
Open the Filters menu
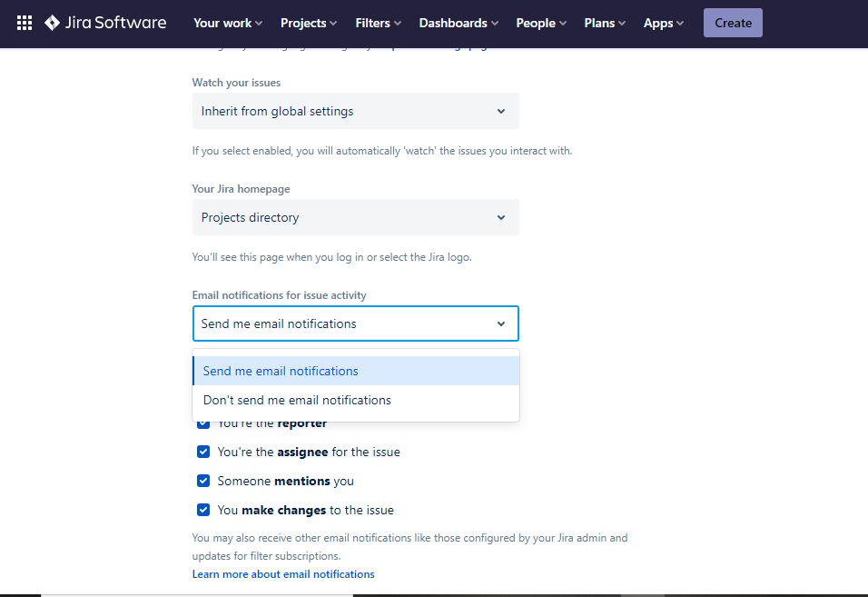coord(378,23)
